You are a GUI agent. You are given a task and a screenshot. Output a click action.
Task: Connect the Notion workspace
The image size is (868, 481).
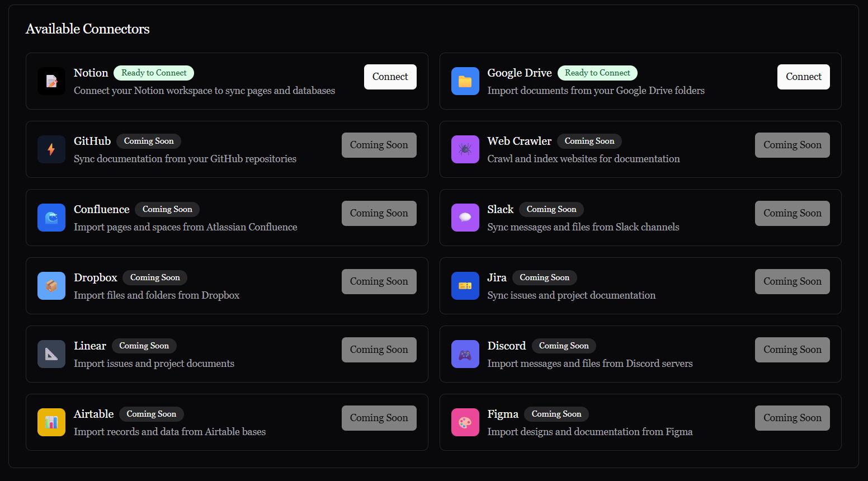(x=390, y=77)
